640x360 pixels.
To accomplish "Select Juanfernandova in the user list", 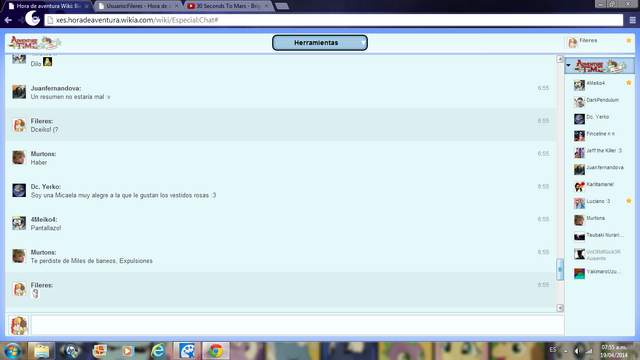I will pos(600,169).
